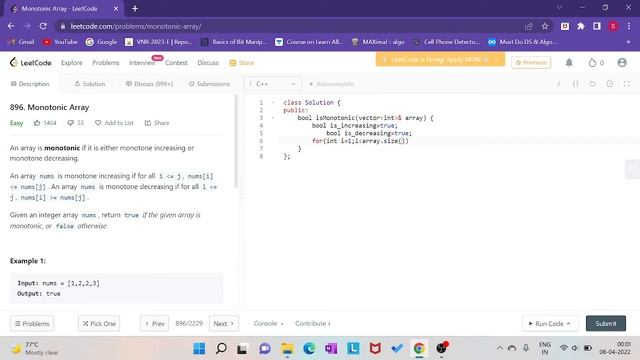
Task: Bookmark this page with star icon
Action: point(545,26)
